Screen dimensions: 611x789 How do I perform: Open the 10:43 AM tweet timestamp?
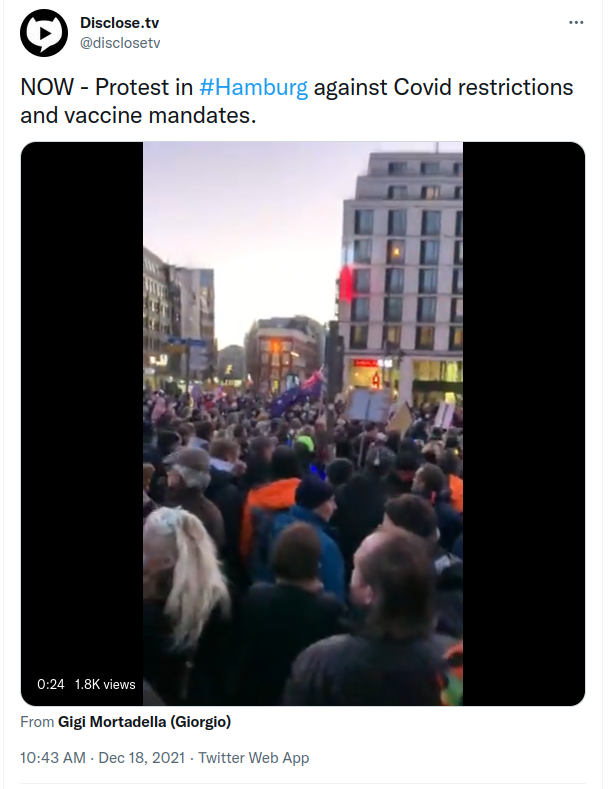click(53, 758)
